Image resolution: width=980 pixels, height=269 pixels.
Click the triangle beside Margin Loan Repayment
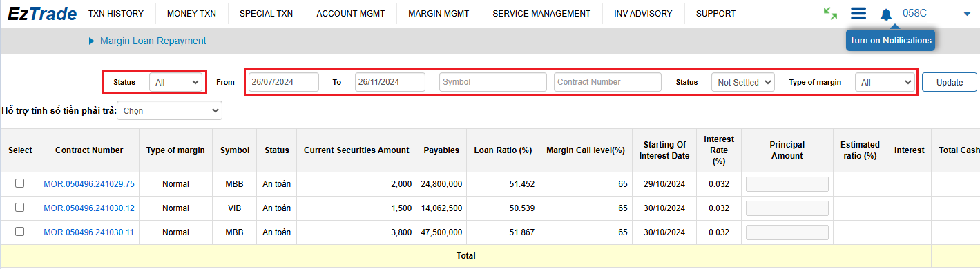click(91, 41)
